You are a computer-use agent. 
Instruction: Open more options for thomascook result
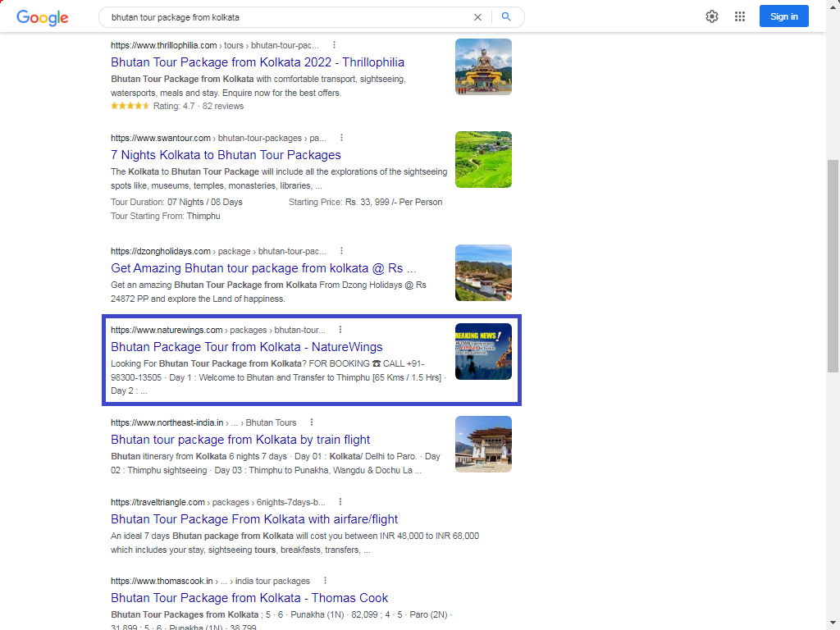(325, 581)
